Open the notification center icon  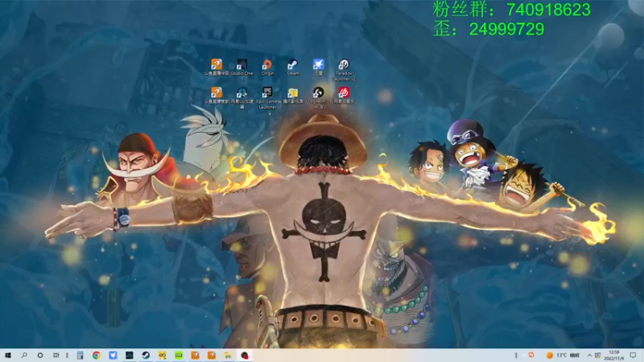(633, 356)
